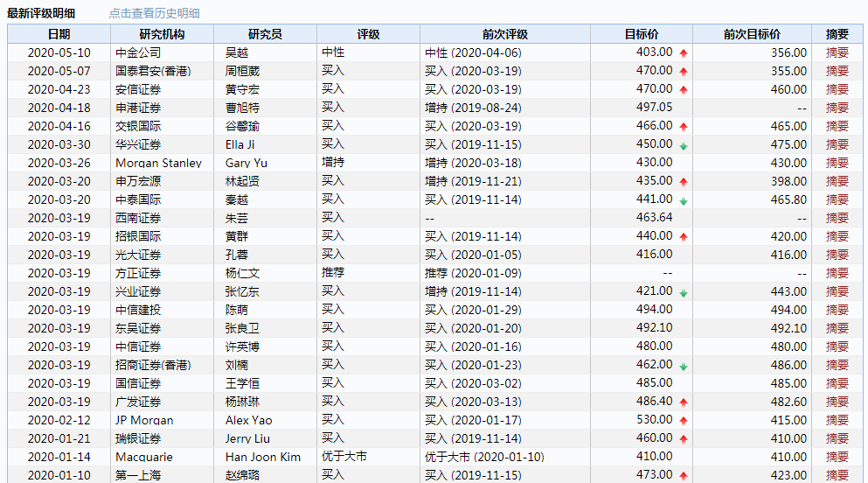
Task: Open 摘要 link for 国信证券 row
Action: pos(837,383)
